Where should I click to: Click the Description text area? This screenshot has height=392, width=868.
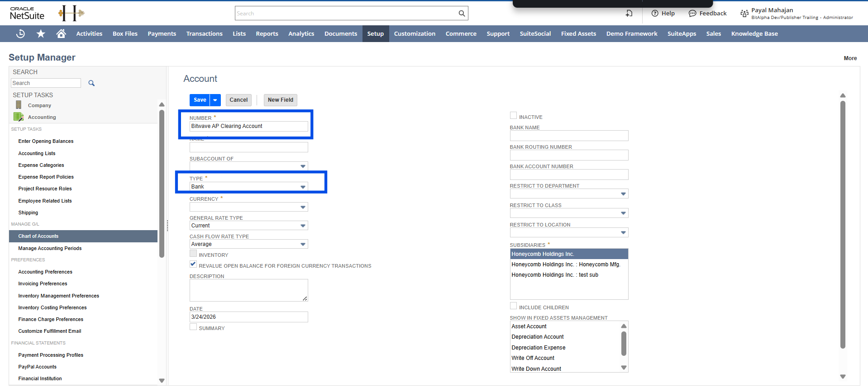248,290
